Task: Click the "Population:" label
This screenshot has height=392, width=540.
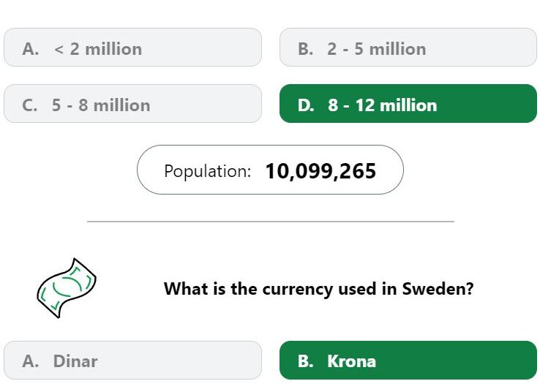Action: (x=207, y=171)
